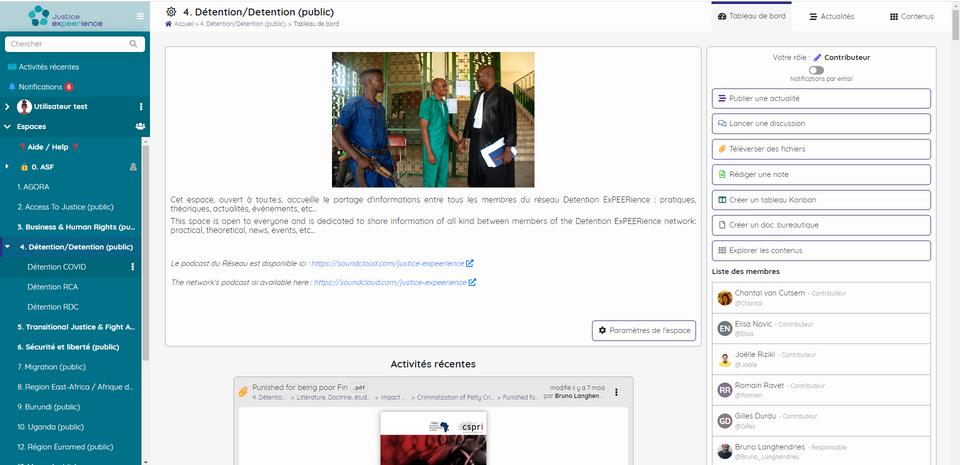The image size is (960, 465).
Task: Select 12. Région Euromed space
Action: tap(66, 447)
